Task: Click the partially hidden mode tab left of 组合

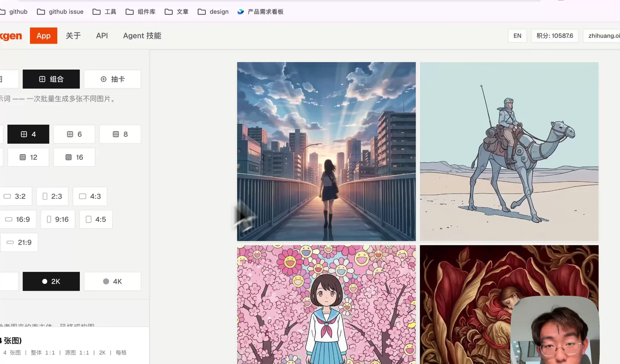Action: [9, 79]
